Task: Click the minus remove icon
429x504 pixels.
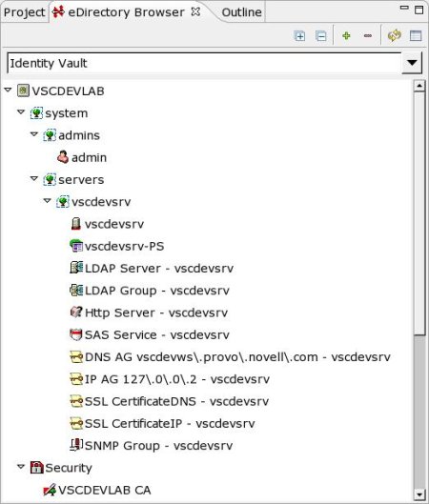Action: tap(368, 35)
